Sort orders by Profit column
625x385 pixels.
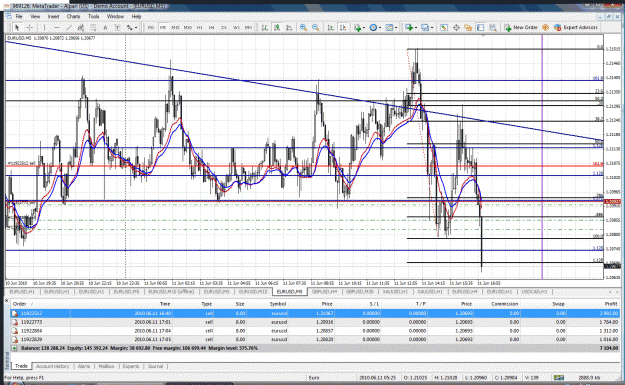pyautogui.click(x=611, y=304)
